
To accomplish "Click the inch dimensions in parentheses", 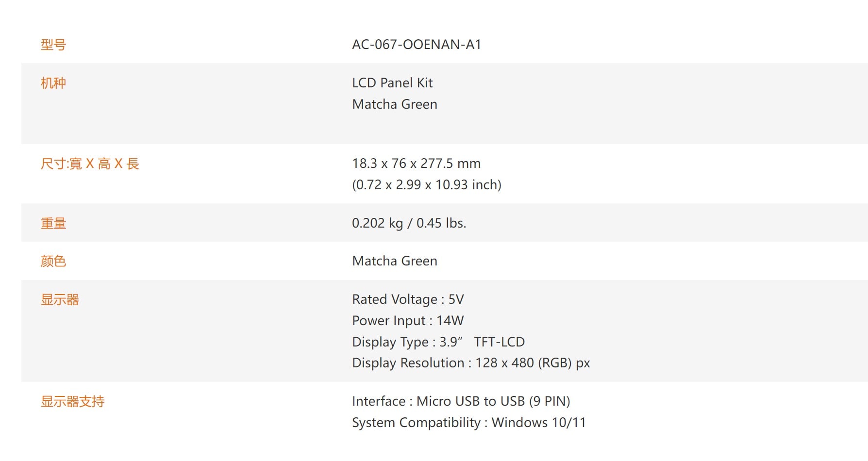I will (x=427, y=185).
